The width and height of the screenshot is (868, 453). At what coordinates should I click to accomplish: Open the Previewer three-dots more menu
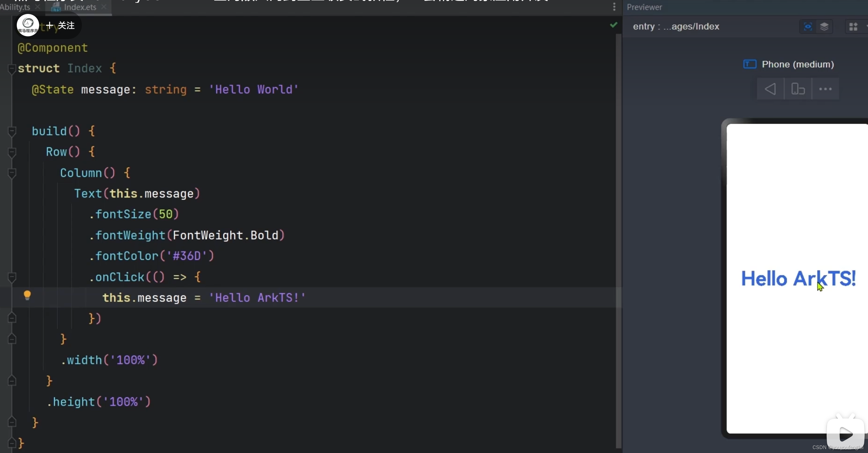click(825, 89)
